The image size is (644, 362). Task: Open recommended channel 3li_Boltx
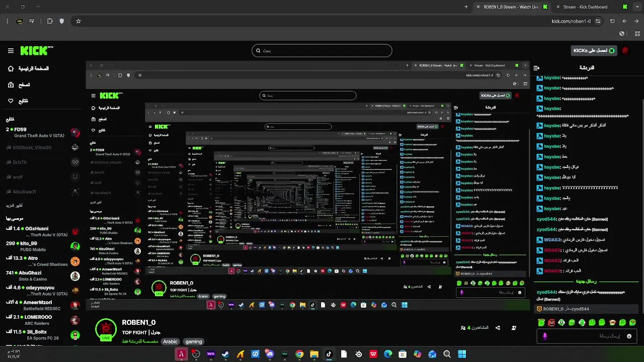[43, 335]
